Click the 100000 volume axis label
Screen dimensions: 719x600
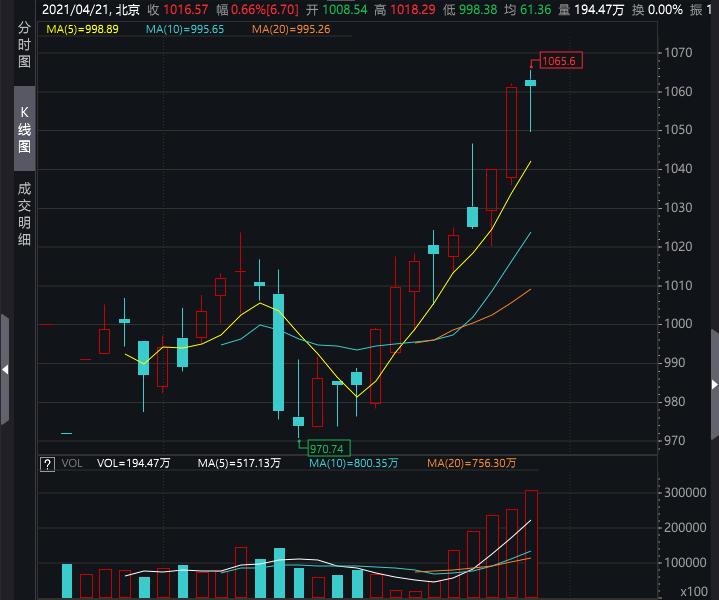pyautogui.click(x=685, y=562)
